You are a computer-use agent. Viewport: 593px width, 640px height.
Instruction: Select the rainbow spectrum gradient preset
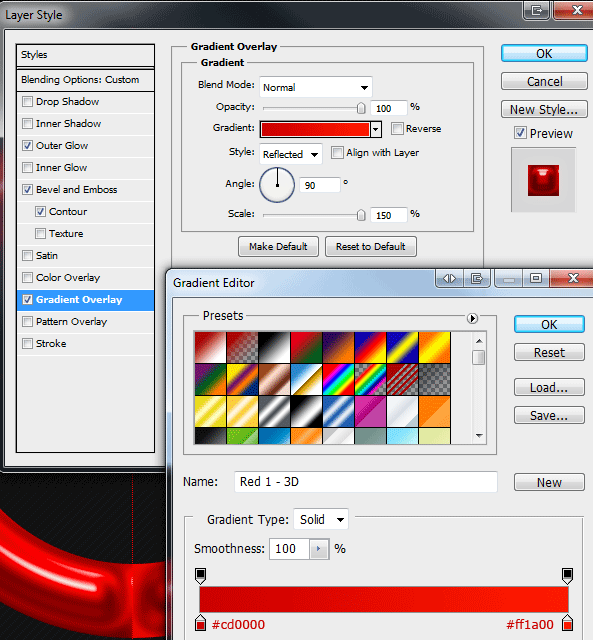tap(338, 379)
